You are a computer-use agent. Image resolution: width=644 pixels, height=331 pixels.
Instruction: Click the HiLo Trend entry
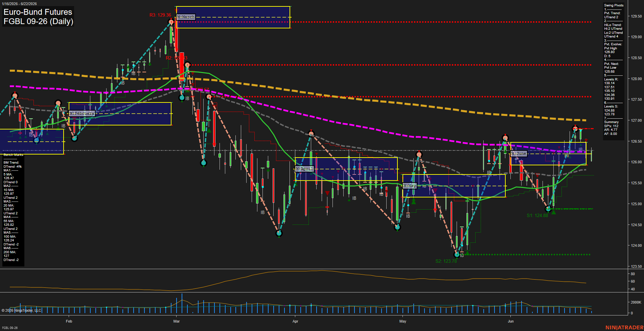point(613,25)
